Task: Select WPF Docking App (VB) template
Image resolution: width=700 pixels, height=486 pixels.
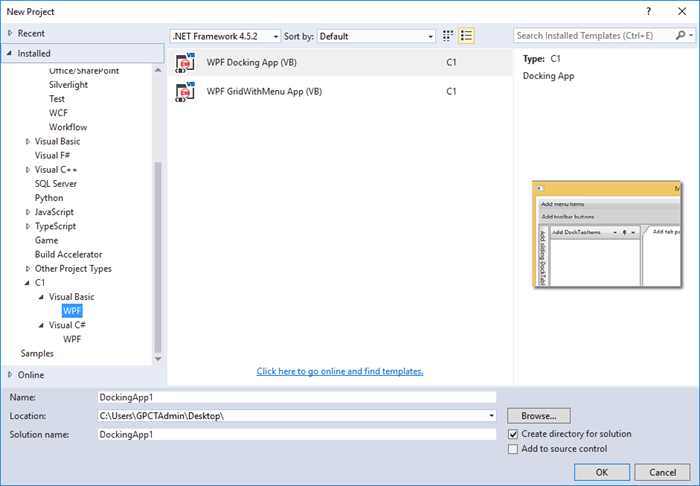Action: pyautogui.click(x=340, y=62)
